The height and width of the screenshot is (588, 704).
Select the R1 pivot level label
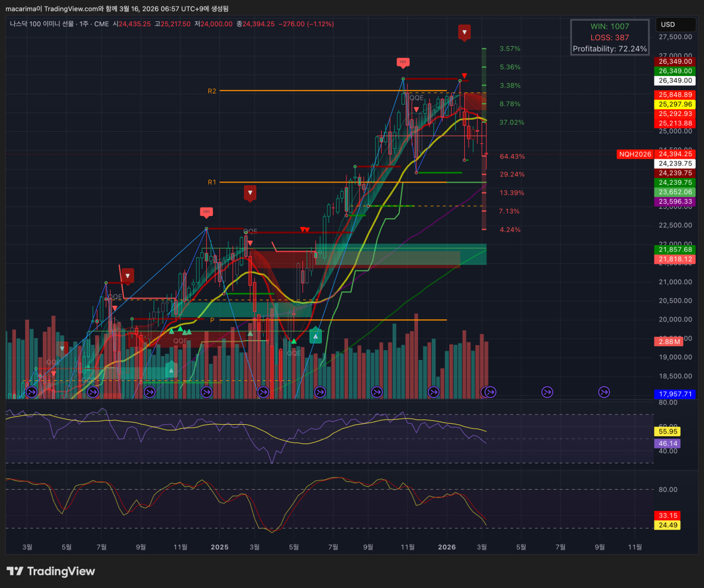[212, 182]
